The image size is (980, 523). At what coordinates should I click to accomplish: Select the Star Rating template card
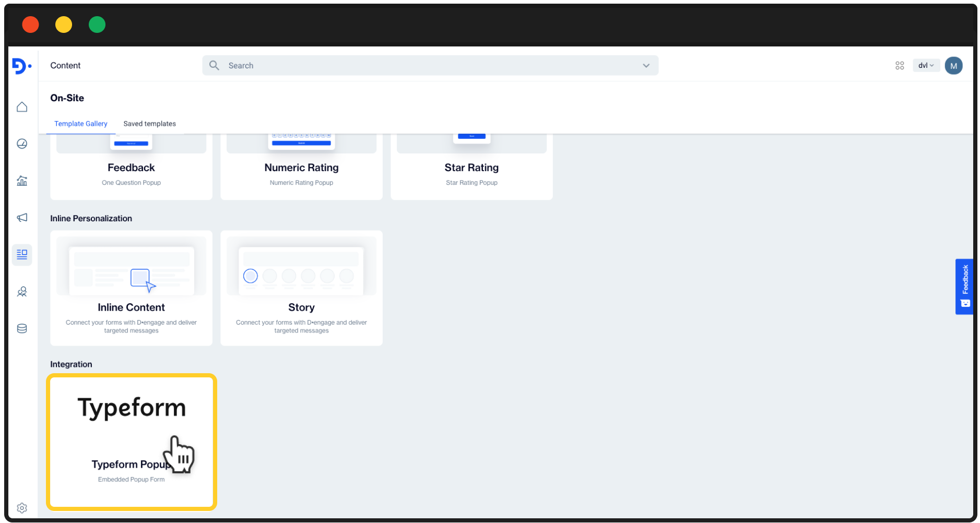click(x=471, y=167)
